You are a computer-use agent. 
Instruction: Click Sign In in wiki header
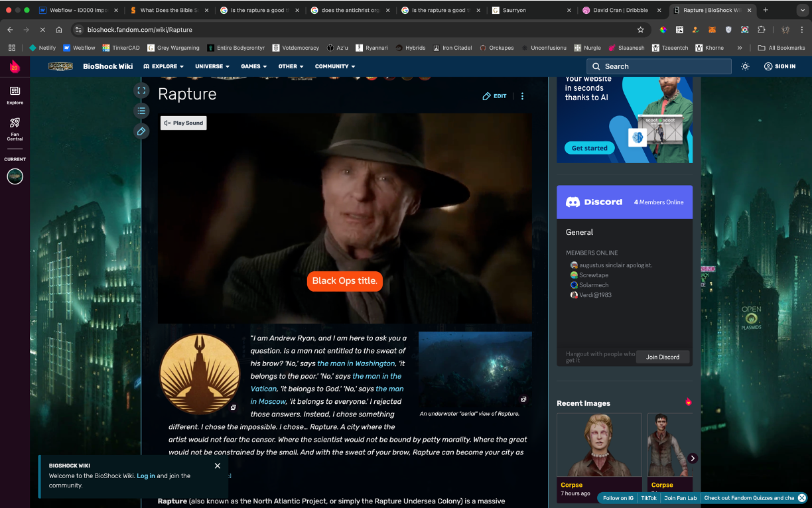[x=779, y=66]
